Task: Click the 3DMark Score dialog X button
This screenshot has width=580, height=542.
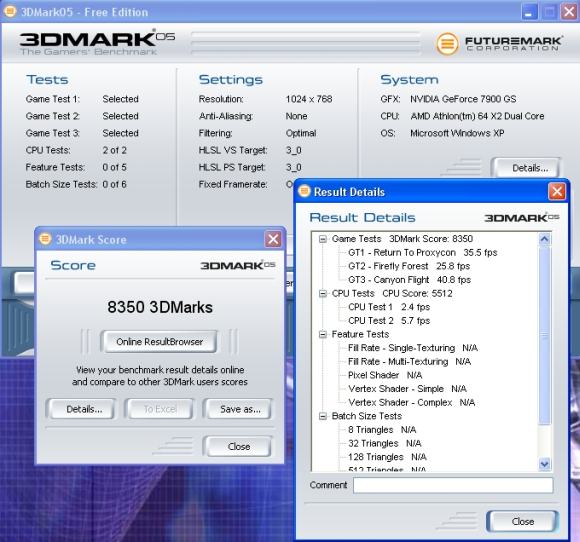Action: [x=273, y=239]
